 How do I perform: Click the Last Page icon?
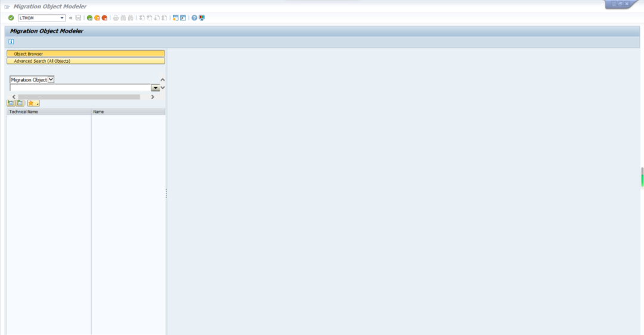coord(165,18)
